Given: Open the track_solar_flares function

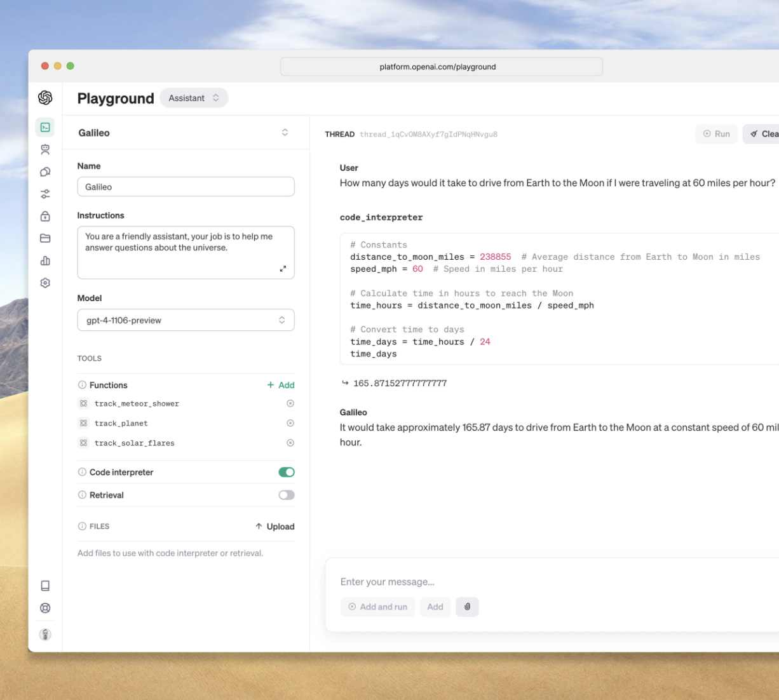Looking at the screenshot, I should pyautogui.click(x=135, y=443).
